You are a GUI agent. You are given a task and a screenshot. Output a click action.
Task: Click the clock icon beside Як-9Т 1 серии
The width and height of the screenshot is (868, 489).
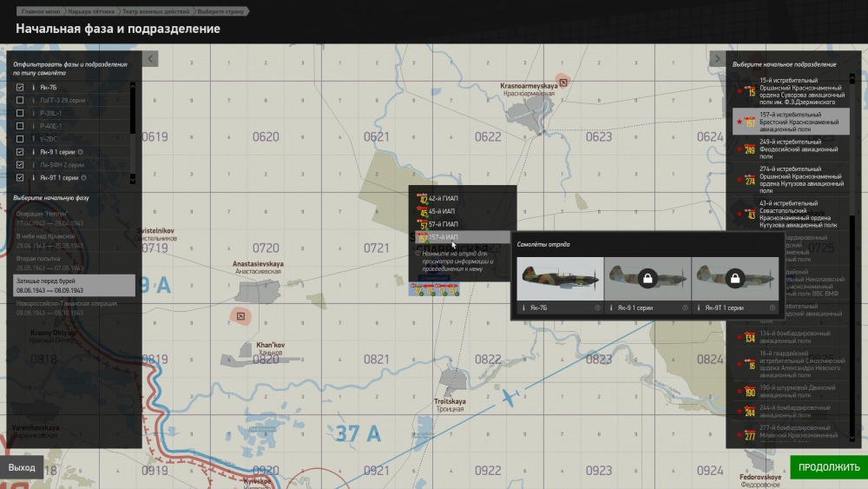pyautogui.click(x=83, y=178)
